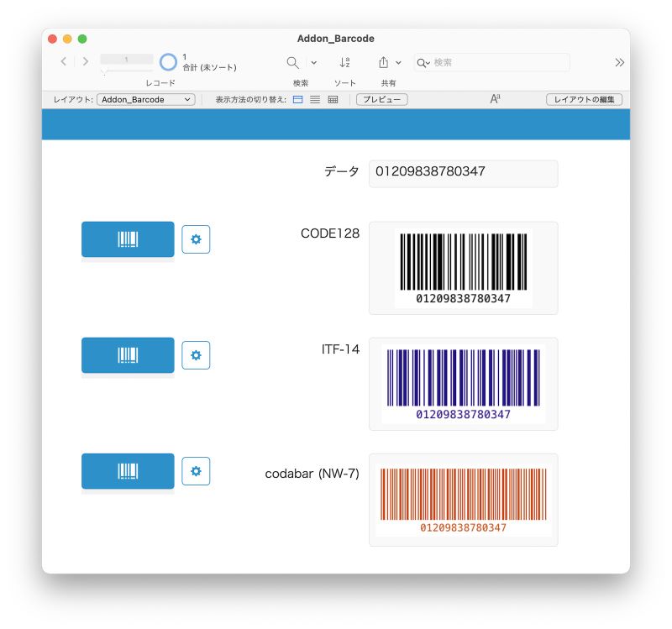The width and height of the screenshot is (672, 629).
Task: Click the データ label
Action: (341, 171)
